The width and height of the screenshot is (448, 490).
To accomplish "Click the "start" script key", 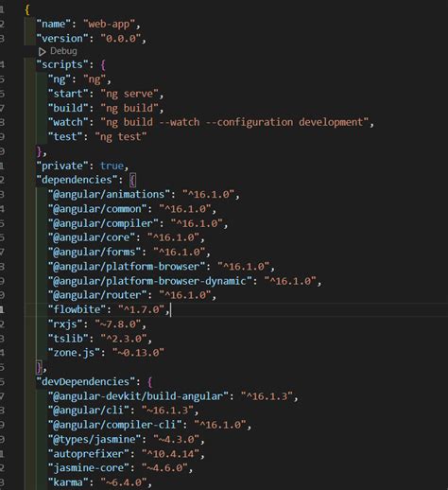I will pyautogui.click(x=68, y=94).
